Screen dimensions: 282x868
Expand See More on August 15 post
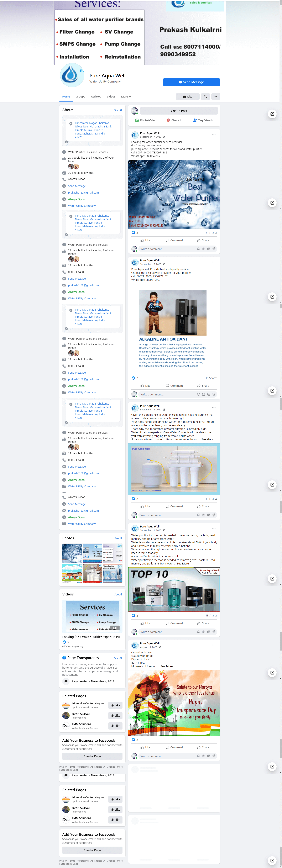166,666
